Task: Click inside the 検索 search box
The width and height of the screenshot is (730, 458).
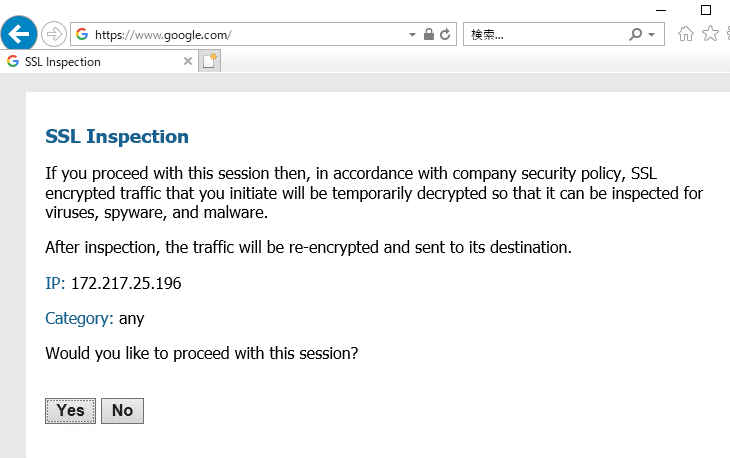Action: tap(546, 34)
